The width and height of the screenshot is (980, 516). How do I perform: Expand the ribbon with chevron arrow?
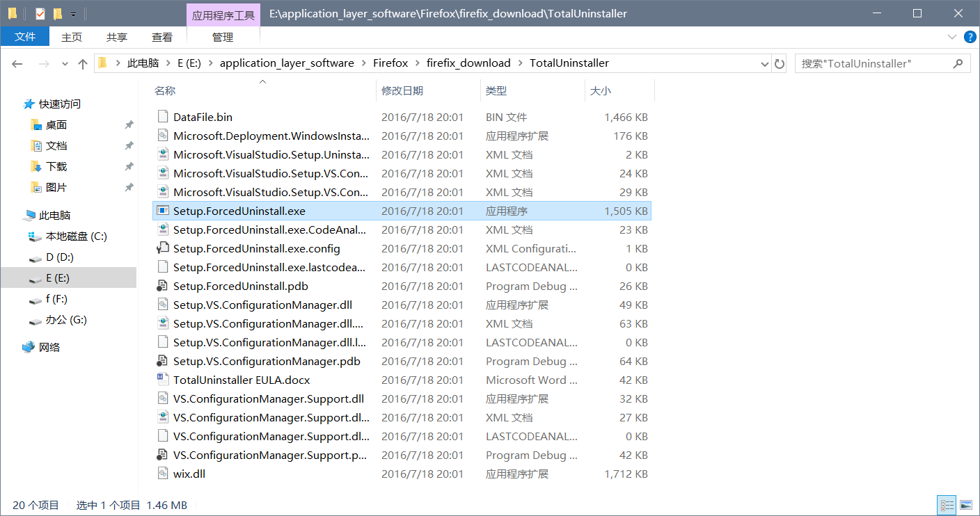951,37
